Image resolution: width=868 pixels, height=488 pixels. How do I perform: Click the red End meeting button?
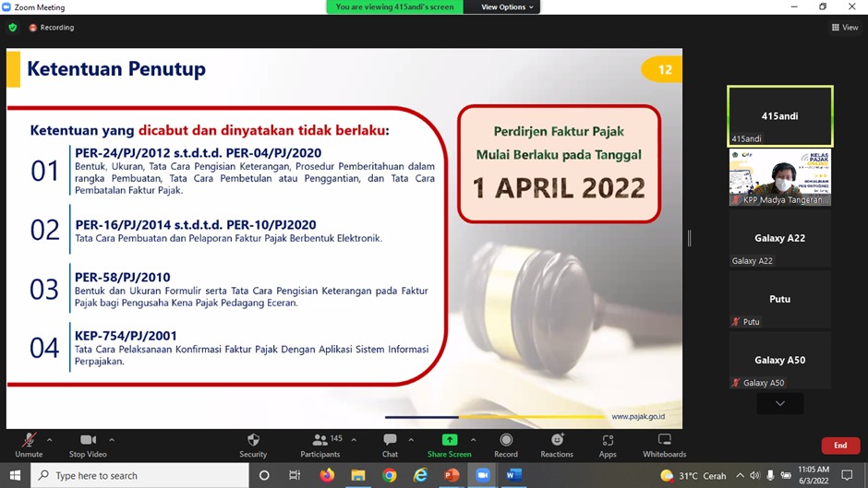pos(840,446)
